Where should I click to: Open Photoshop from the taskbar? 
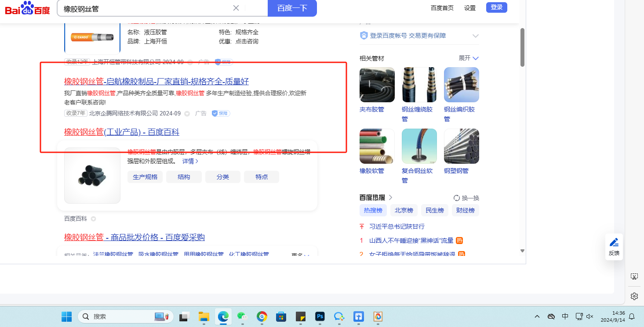coord(320,316)
